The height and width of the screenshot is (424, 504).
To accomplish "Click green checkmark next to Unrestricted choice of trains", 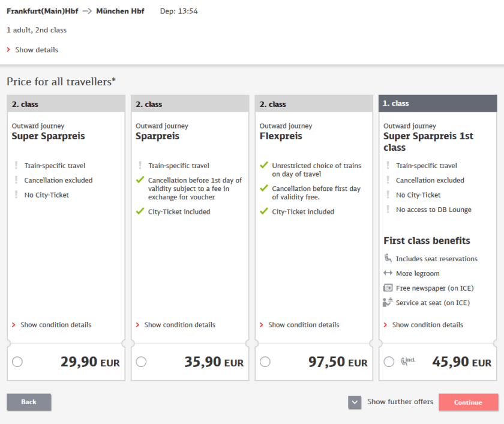I will click(263, 165).
